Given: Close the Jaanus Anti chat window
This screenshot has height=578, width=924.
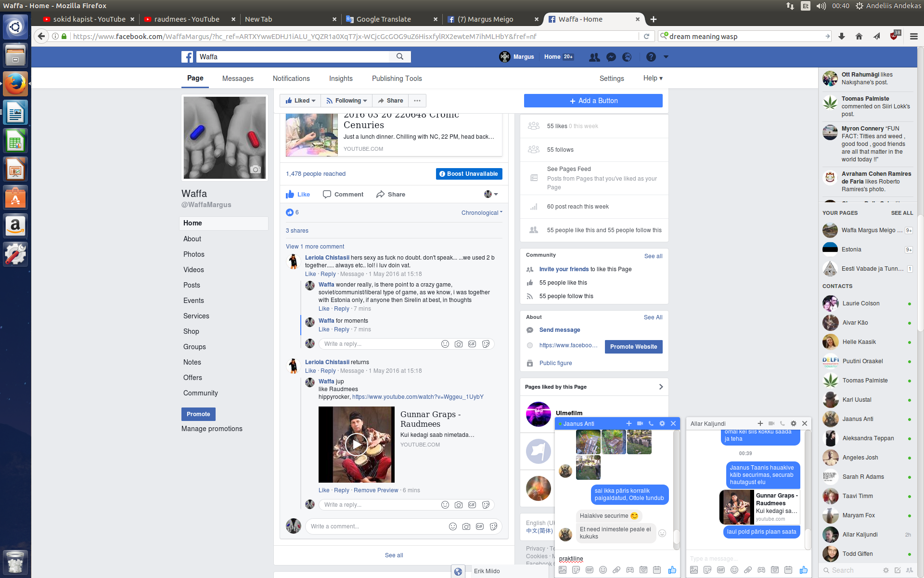Looking at the screenshot, I should point(673,423).
